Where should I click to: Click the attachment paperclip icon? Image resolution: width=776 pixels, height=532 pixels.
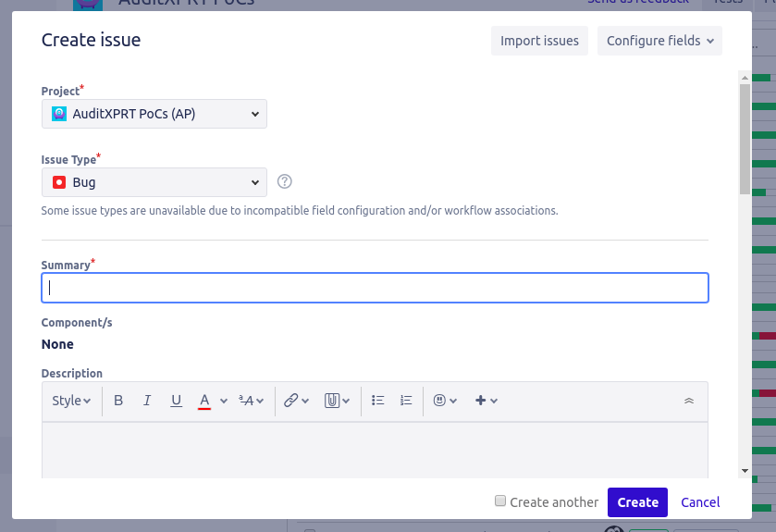click(332, 401)
